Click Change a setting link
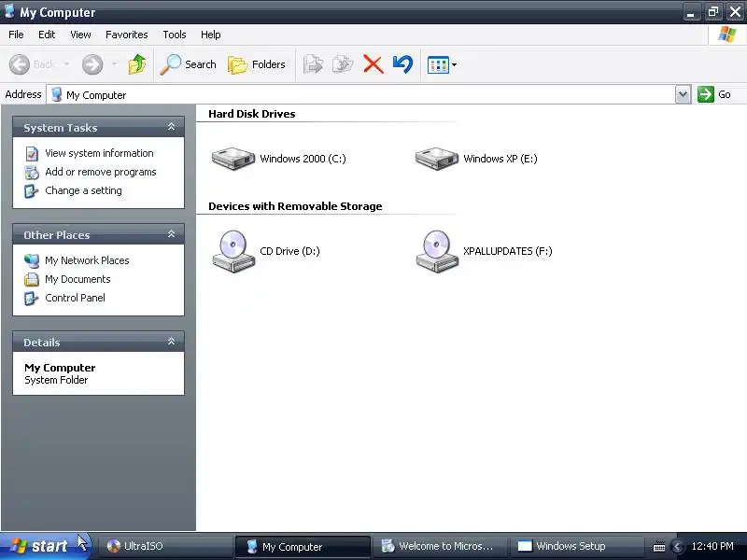 click(83, 190)
